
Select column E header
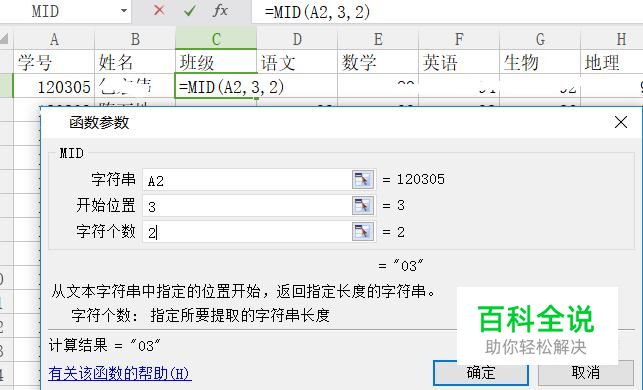click(378, 40)
